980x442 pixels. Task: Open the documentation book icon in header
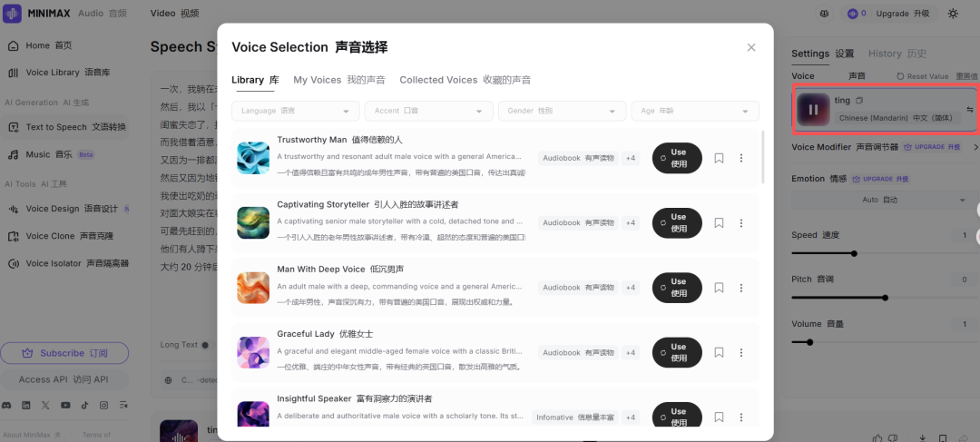824,13
